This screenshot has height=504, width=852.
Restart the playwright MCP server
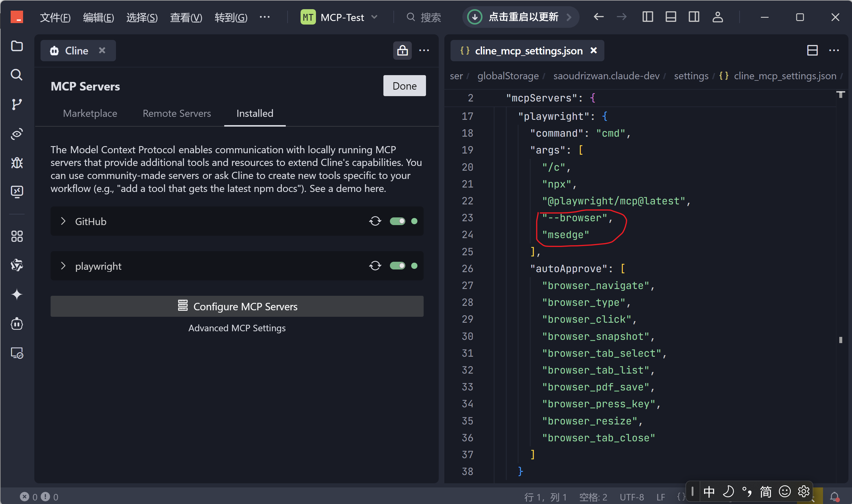(375, 266)
